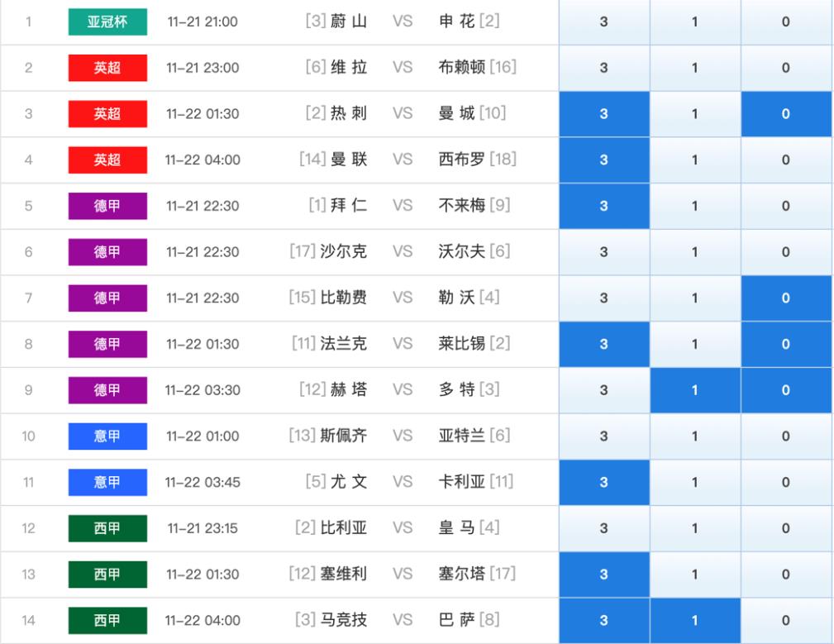
Task: Deselect home win (3) for 热刺 vs 曼城
Action: [x=604, y=114]
